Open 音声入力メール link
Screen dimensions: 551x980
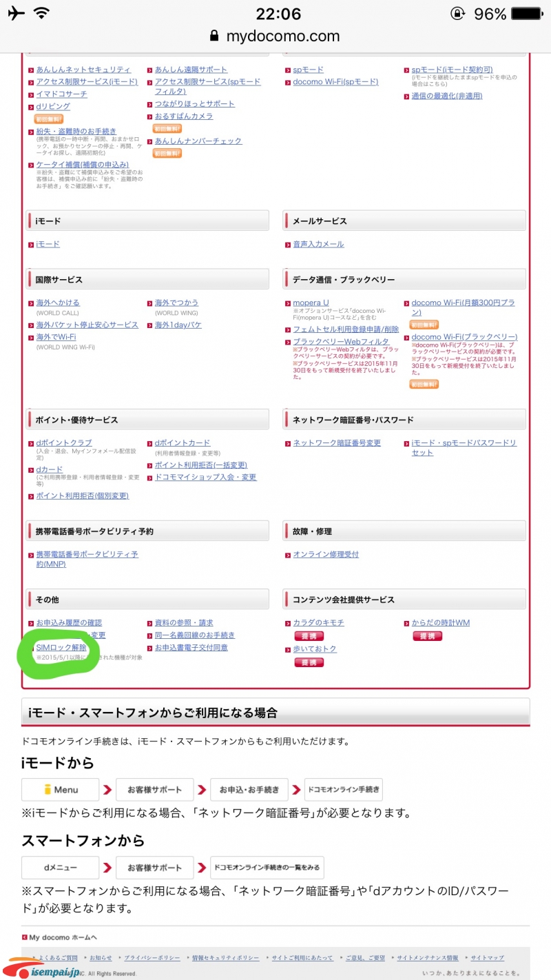(318, 244)
